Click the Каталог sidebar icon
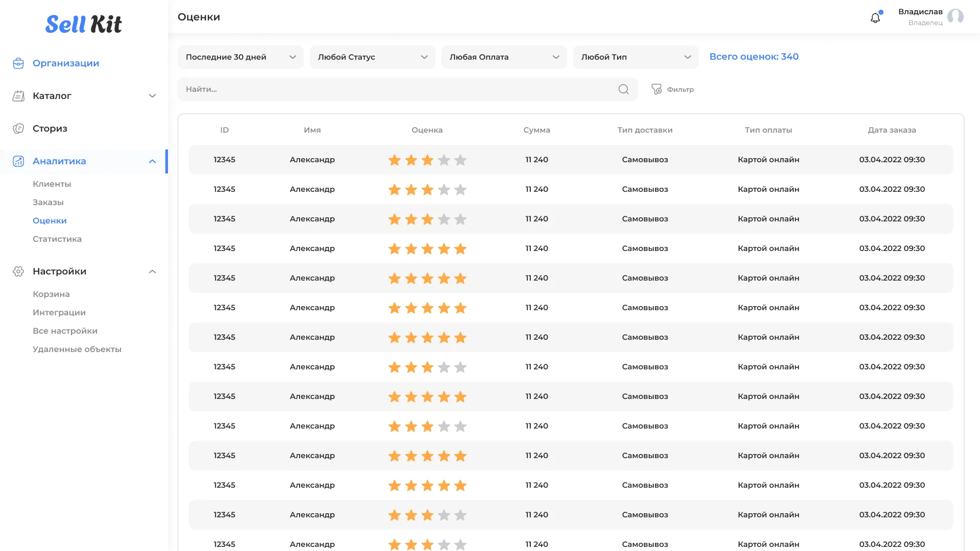The width and height of the screenshot is (980, 551). [x=18, y=96]
